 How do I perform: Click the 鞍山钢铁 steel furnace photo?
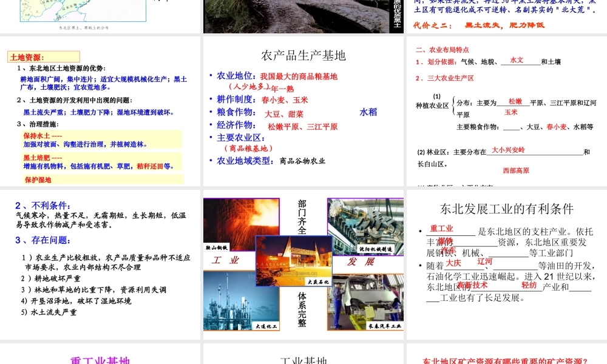pyautogui.click(x=241, y=224)
